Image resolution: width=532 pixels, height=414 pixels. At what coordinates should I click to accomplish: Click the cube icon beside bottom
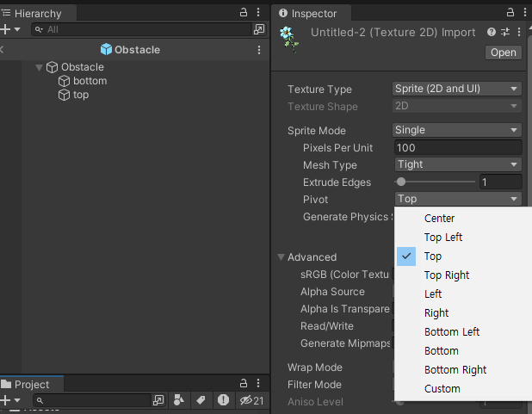tap(64, 81)
